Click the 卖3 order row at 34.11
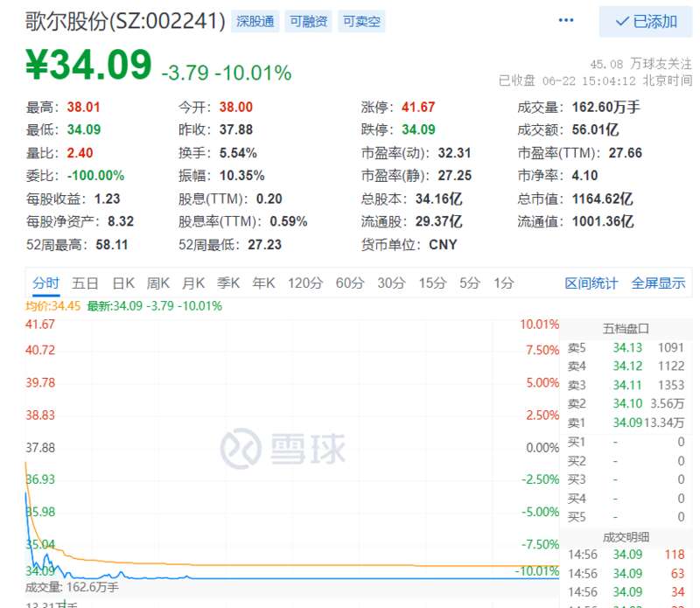 [x=626, y=385]
